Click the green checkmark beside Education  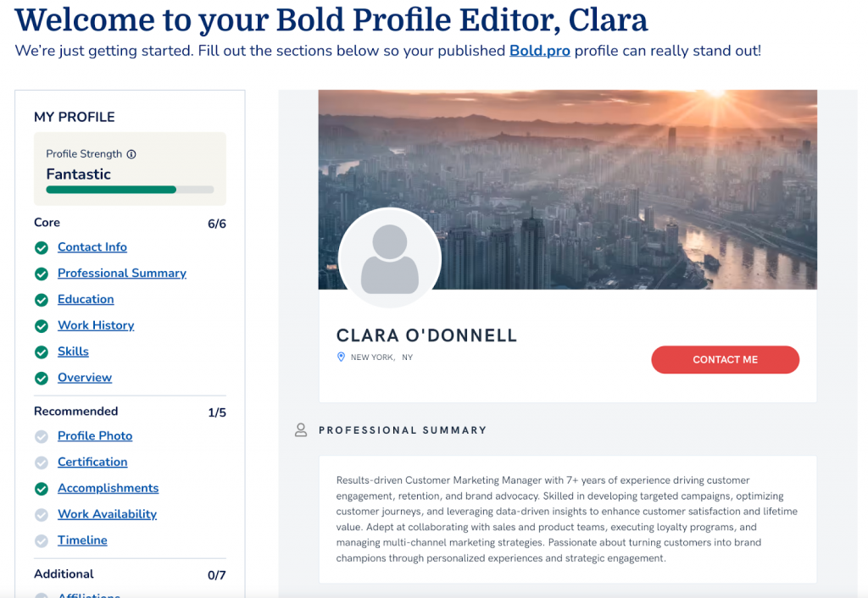(x=41, y=300)
